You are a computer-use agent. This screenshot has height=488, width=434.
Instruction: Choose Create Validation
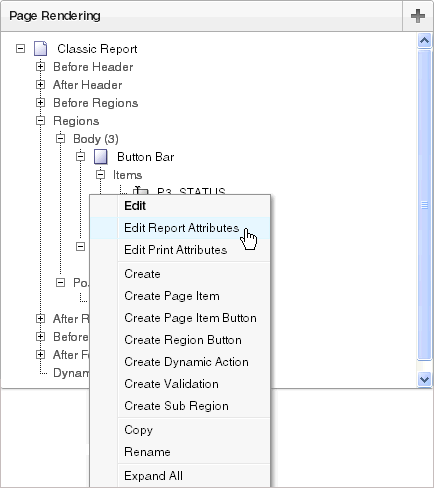(x=180, y=384)
